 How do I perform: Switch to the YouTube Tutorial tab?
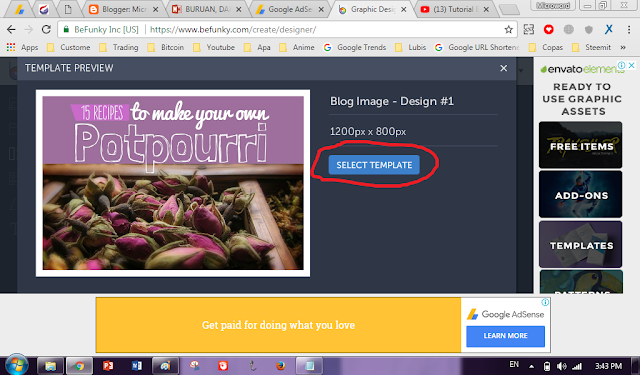(x=455, y=9)
